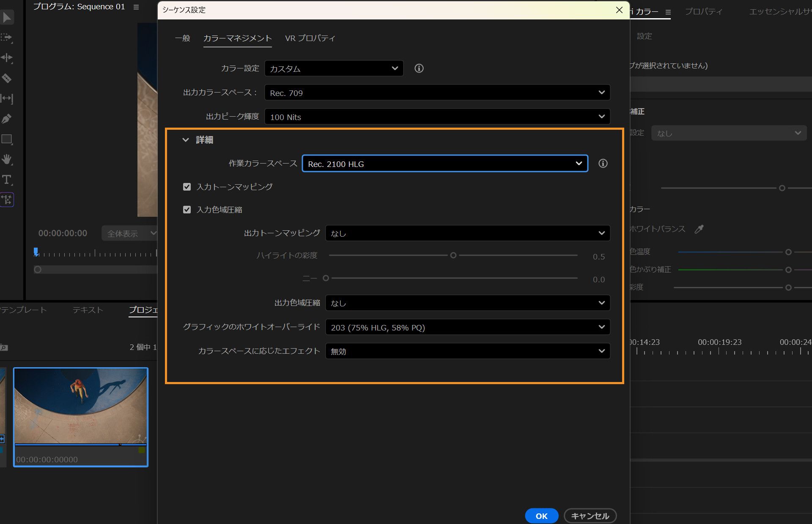Switch to the 一般 tab
The width and height of the screenshot is (812, 524).
(182, 38)
